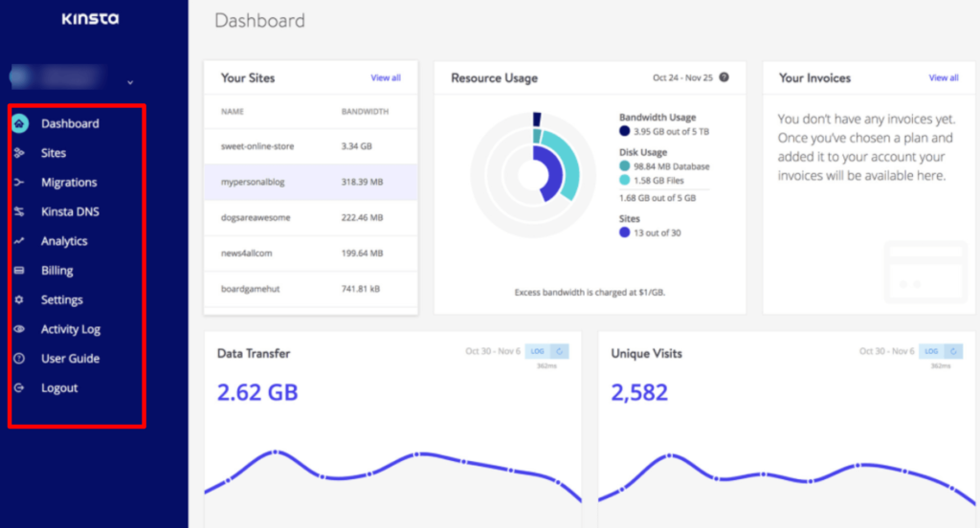Open the Dashboard menu item
The image size is (980, 528).
70,123
